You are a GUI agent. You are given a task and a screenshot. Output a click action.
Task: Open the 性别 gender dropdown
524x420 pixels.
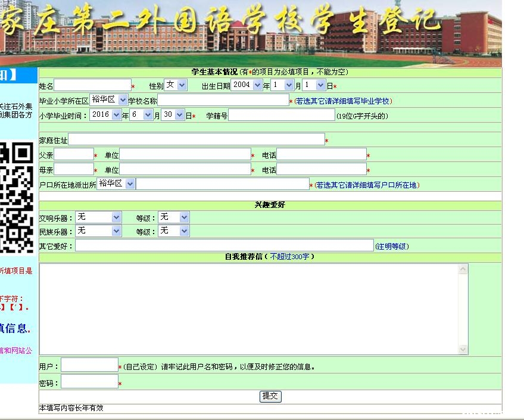pos(176,85)
